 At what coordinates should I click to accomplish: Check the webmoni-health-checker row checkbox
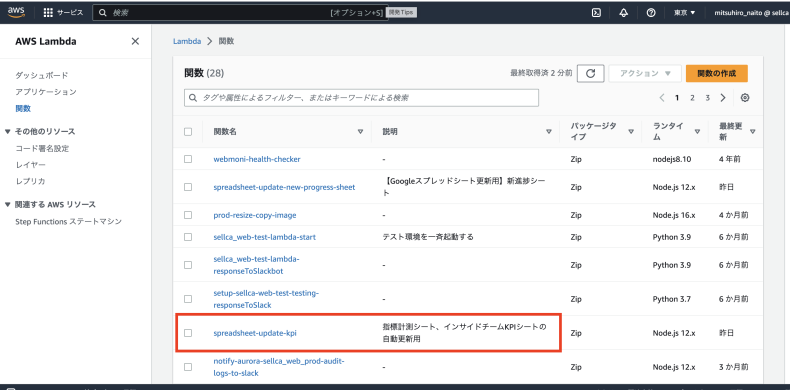pos(188,159)
